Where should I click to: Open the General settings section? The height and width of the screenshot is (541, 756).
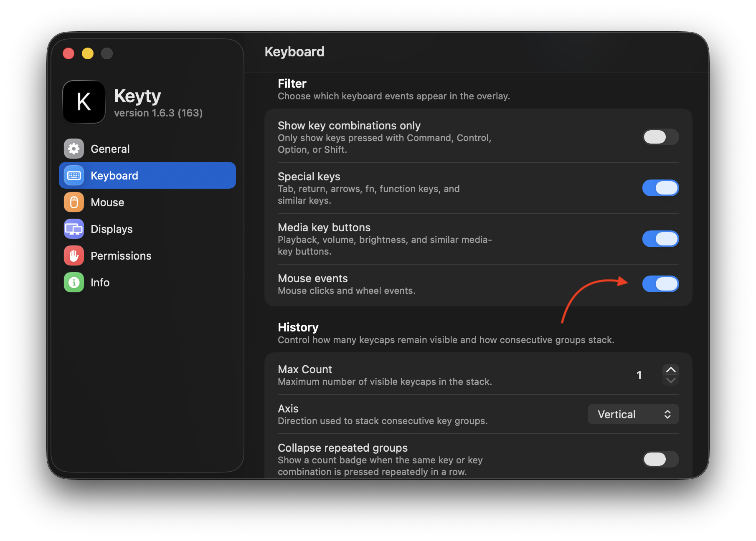pyautogui.click(x=147, y=149)
